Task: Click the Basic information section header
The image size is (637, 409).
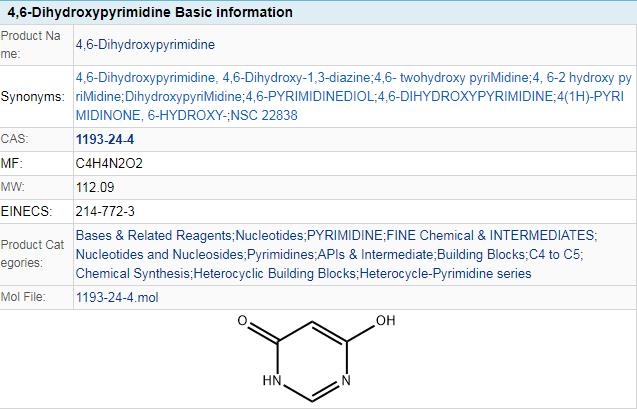Action: pos(150,12)
